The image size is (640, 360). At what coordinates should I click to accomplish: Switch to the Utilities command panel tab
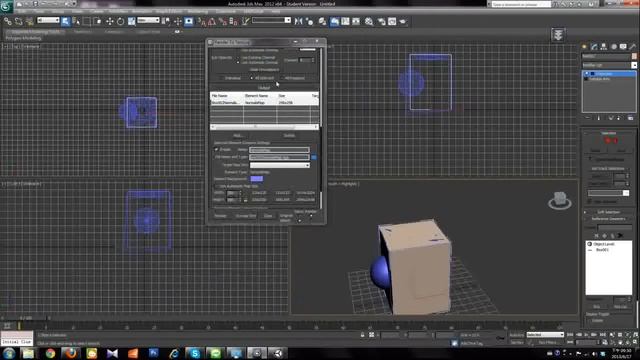click(633, 47)
